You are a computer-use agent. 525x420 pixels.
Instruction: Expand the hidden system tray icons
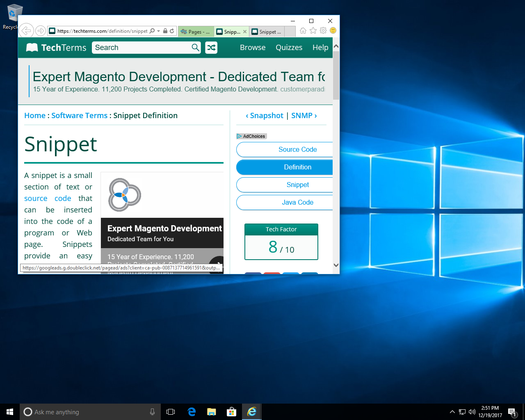pos(452,412)
